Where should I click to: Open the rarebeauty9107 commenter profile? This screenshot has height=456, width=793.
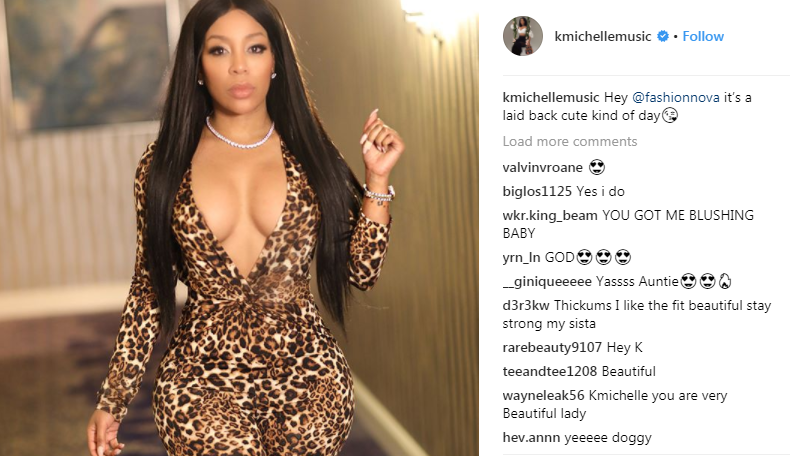point(552,348)
